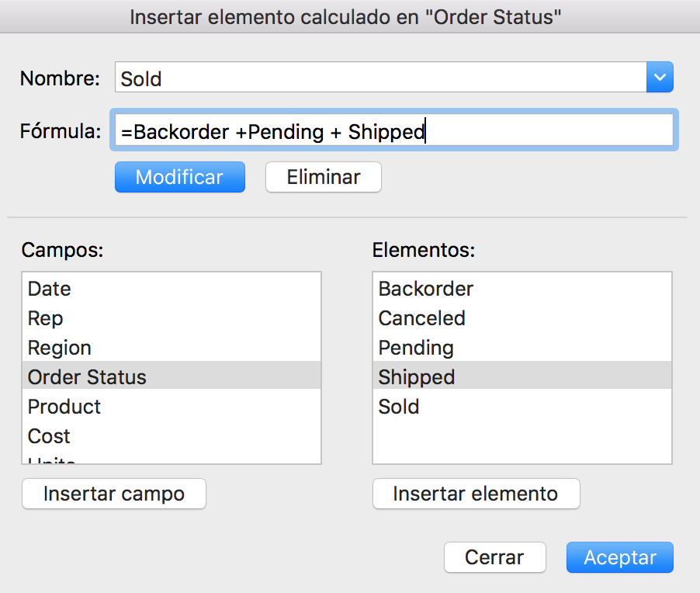Confirm with the Aceptar button
This screenshot has height=593, width=700.
619,557
